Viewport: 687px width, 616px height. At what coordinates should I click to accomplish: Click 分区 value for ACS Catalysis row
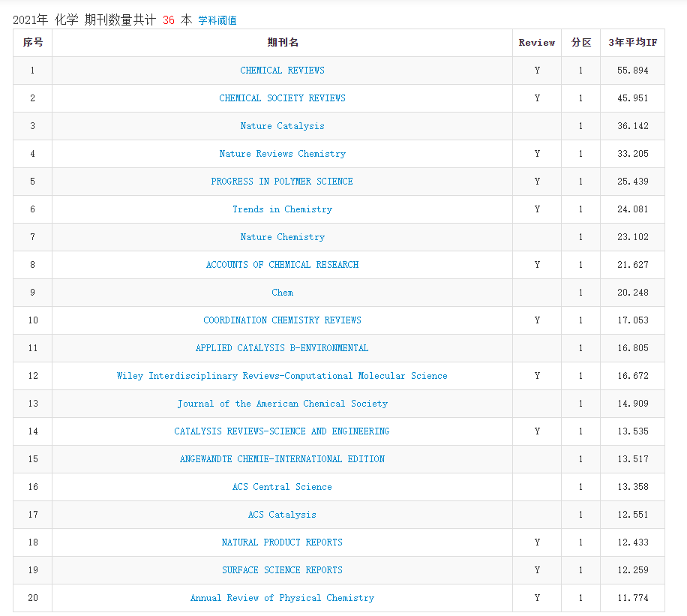[581, 514]
